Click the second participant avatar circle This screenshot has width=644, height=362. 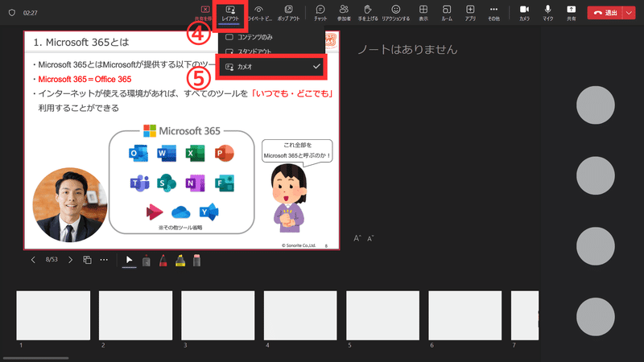596,175
